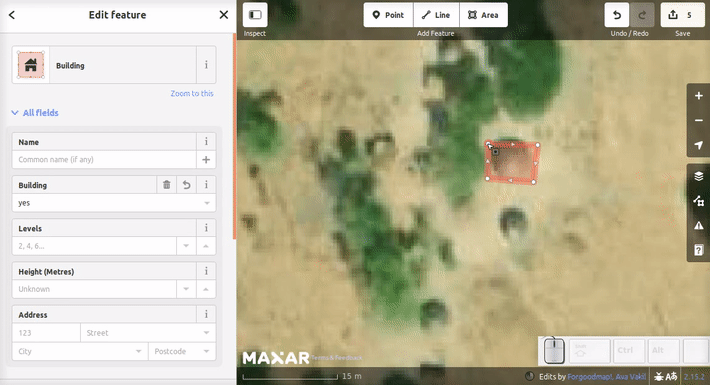Open the background layers panel
Screen dimensions: 710x385
pos(698,176)
